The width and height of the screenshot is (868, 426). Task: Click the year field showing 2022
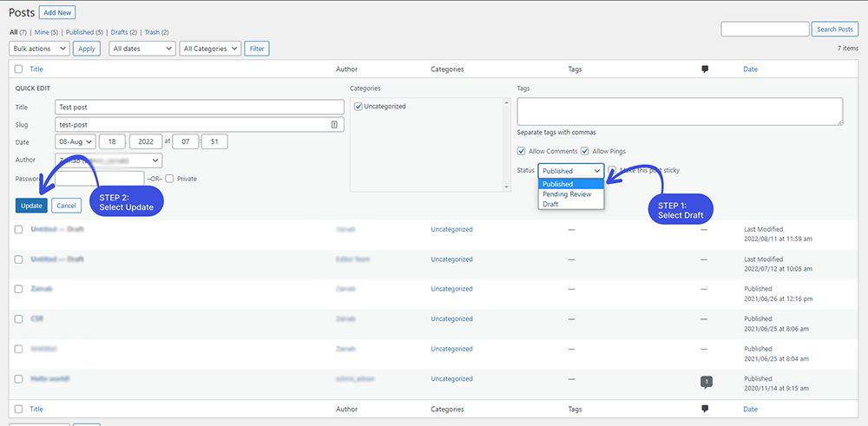click(x=146, y=141)
